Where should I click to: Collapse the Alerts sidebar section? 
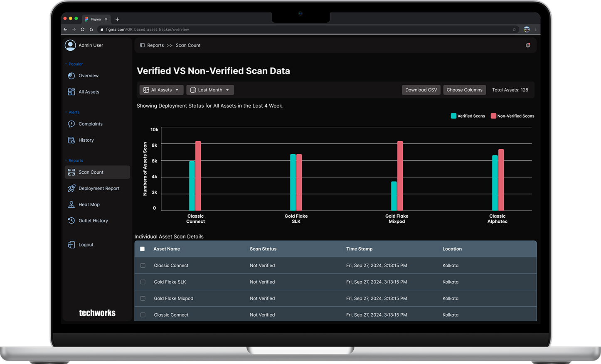72,112
